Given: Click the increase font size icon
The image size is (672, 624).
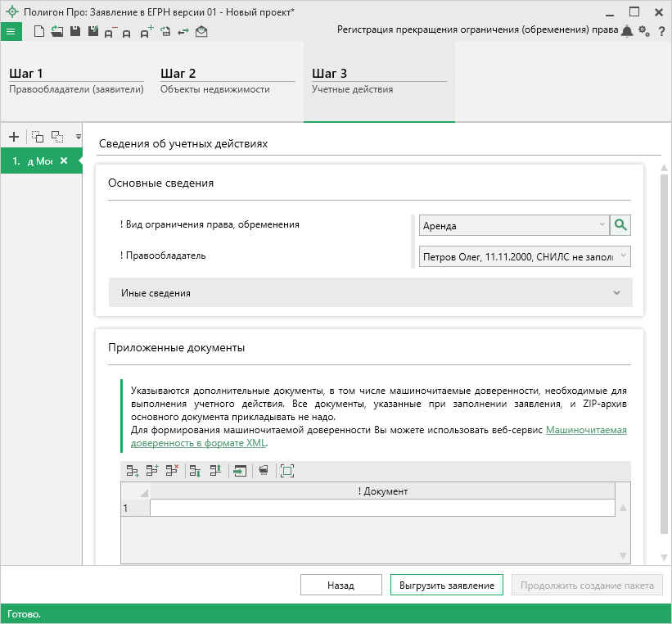Looking at the screenshot, I should 147,31.
